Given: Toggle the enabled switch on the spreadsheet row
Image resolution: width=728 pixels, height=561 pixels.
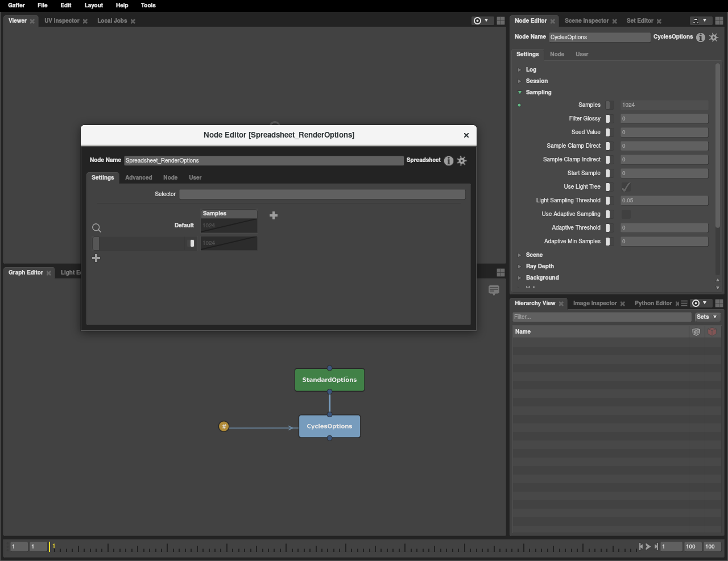Looking at the screenshot, I should (192, 243).
